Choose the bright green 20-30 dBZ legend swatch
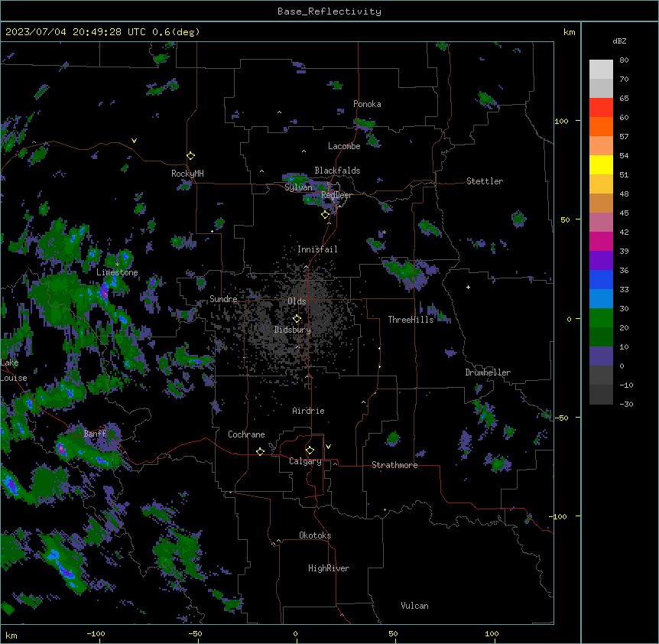Image resolution: width=659 pixels, height=644 pixels. coord(601,318)
